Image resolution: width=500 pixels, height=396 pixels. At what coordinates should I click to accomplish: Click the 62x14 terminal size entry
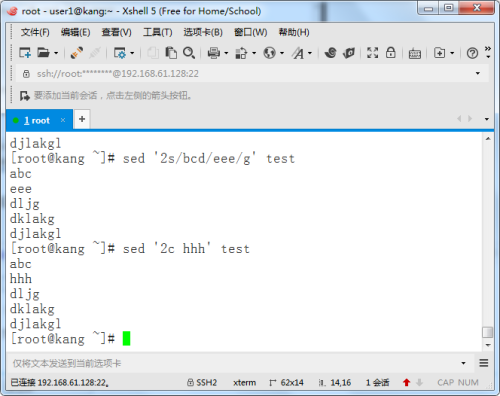tap(287, 382)
